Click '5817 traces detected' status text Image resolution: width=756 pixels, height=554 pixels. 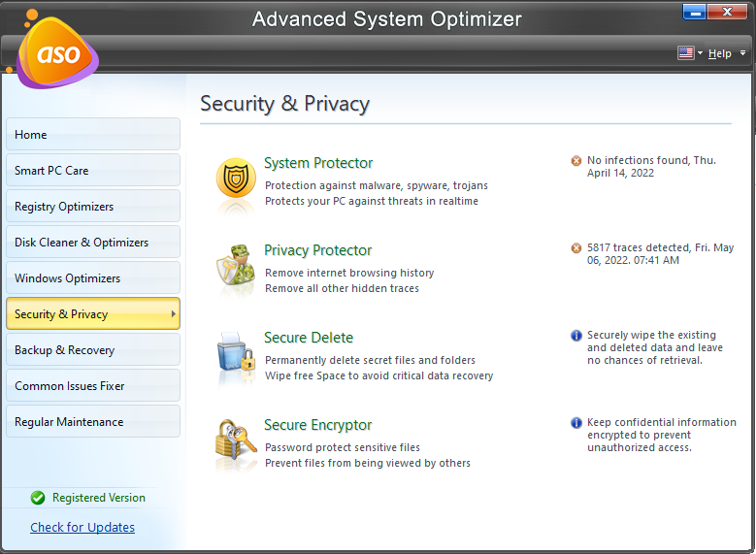660,253
